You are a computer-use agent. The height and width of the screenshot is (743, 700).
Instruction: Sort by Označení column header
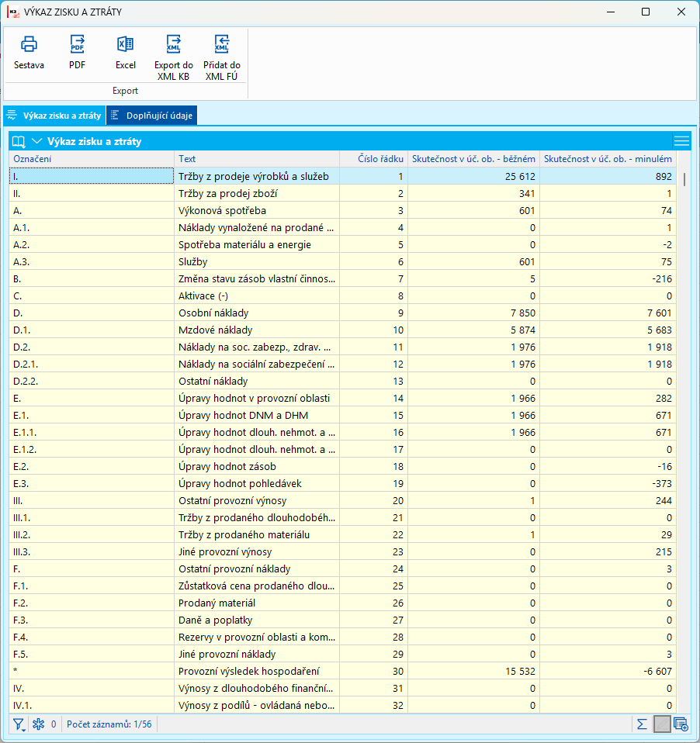tap(92, 159)
